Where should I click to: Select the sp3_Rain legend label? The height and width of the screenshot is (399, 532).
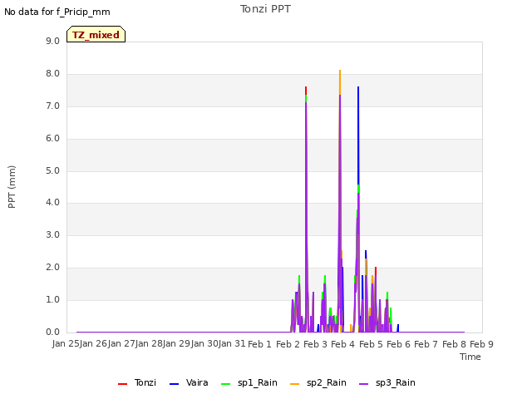coord(396,382)
